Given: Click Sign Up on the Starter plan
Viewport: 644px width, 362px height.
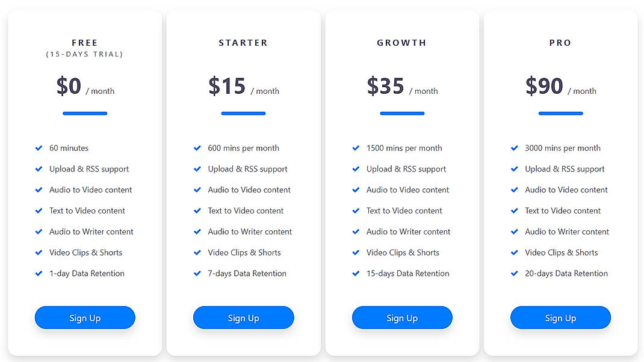Looking at the screenshot, I should (243, 318).
